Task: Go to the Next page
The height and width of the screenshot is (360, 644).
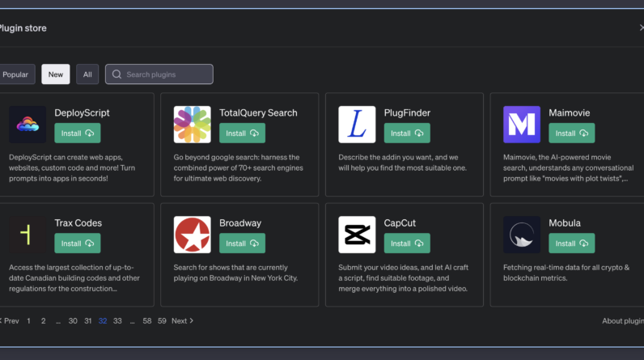Action: point(182,321)
